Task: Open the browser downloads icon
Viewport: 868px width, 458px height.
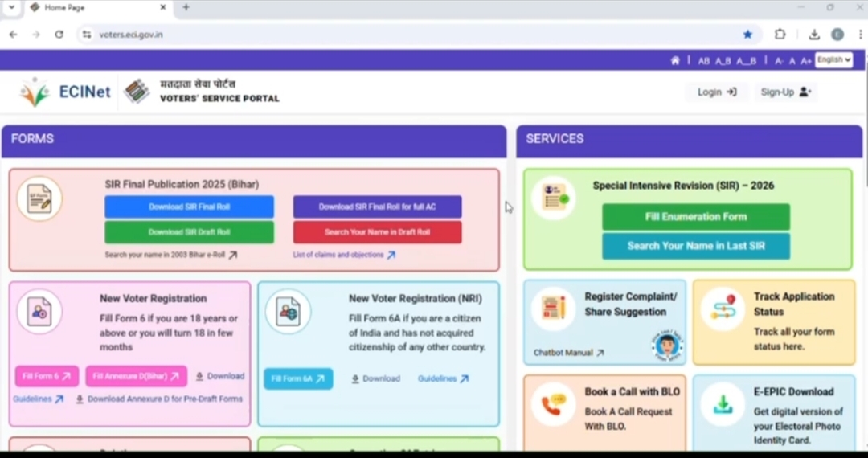Action: (x=814, y=35)
